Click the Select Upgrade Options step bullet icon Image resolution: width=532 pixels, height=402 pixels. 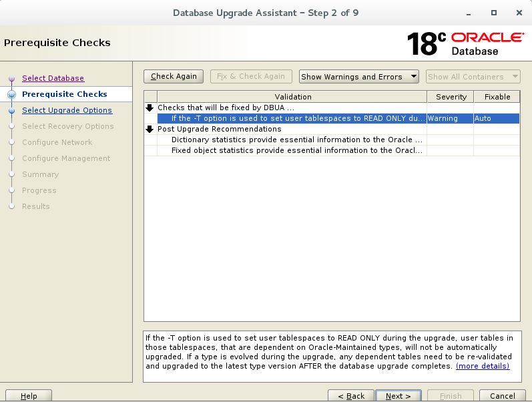pyautogui.click(x=12, y=111)
